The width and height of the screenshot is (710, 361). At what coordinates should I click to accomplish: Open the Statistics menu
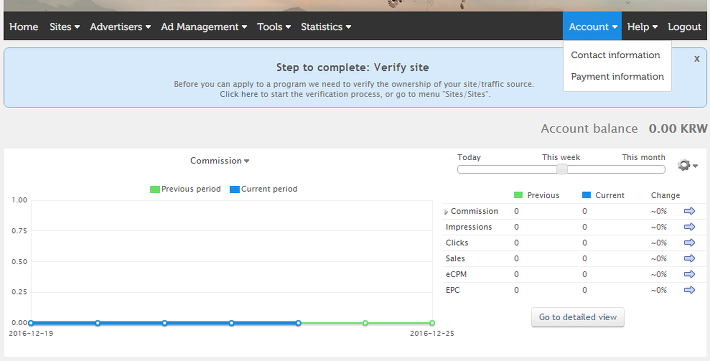click(326, 27)
